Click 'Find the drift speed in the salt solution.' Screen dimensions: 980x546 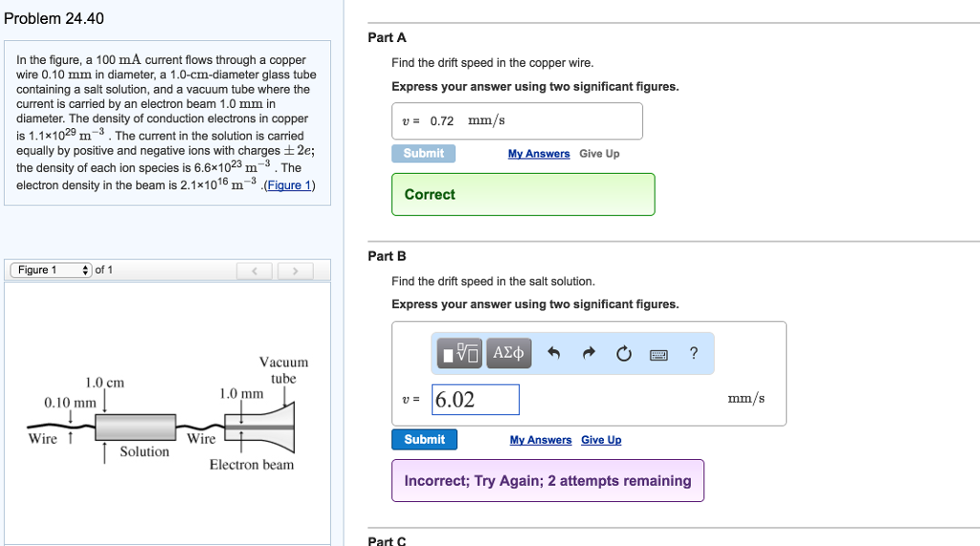[493, 281]
